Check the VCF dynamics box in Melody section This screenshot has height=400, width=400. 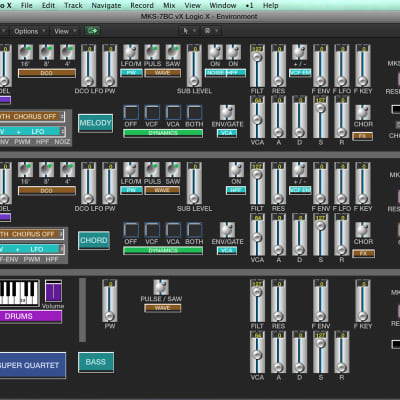[152, 112]
